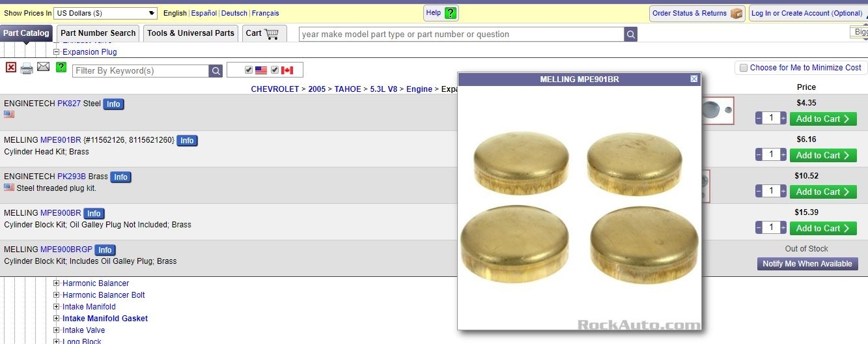
Task: Select Tools & Universal Parts tab
Action: pos(191,33)
